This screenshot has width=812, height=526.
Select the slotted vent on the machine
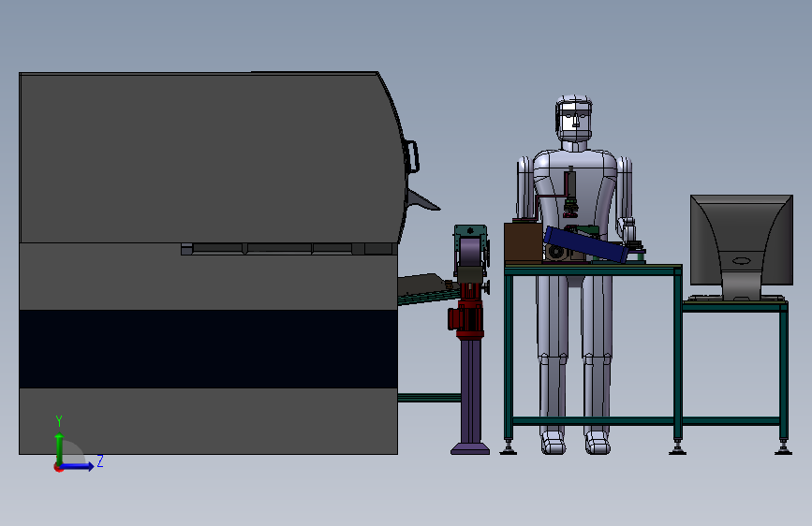tap(288, 249)
